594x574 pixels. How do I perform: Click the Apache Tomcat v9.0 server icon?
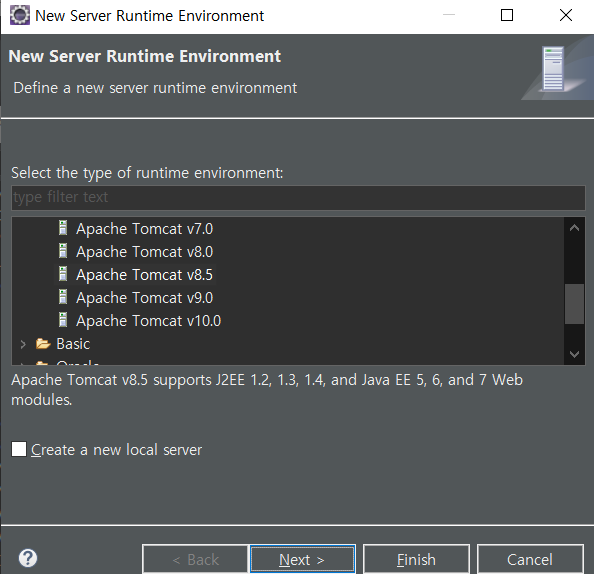(x=63, y=297)
